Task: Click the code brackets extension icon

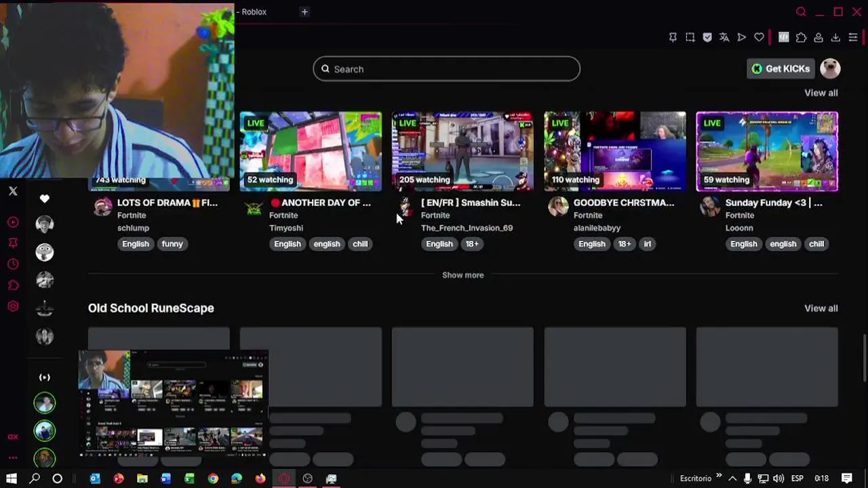Action: tap(784, 38)
